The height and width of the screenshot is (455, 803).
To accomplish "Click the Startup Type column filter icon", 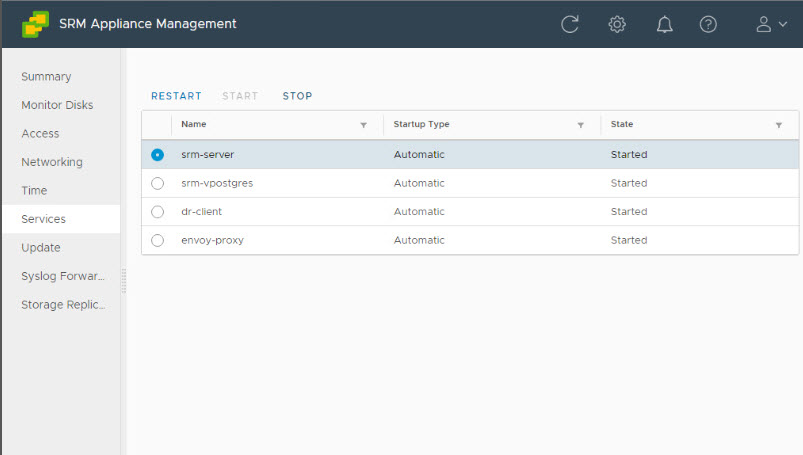I will [580, 125].
